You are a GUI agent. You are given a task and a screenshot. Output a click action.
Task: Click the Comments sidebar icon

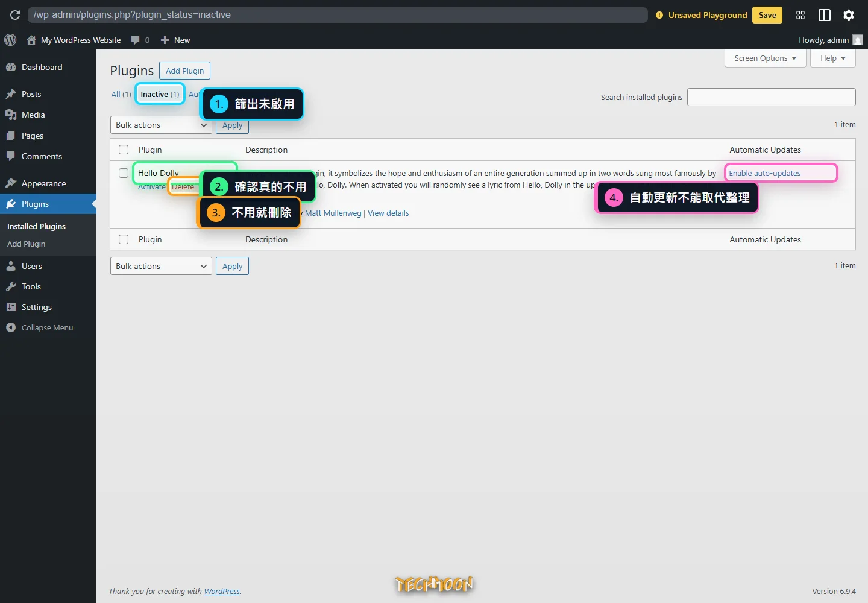[11, 156]
